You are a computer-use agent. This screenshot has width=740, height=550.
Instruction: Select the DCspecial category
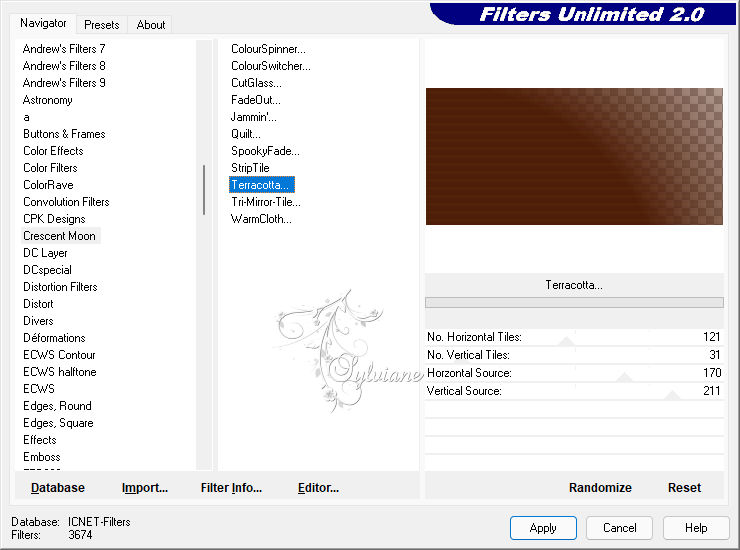[47, 270]
